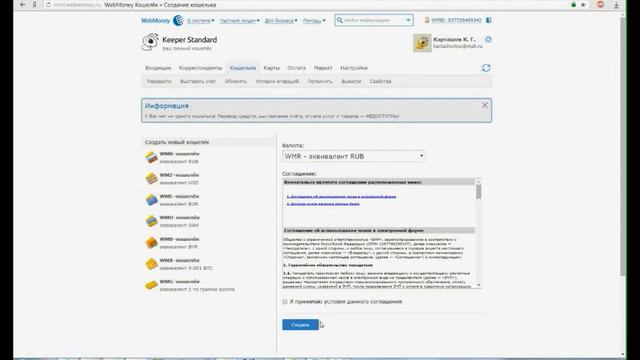This screenshot has height=360, width=640.
Task: Click the agreement box scroll down arrow
Action: tap(478, 285)
